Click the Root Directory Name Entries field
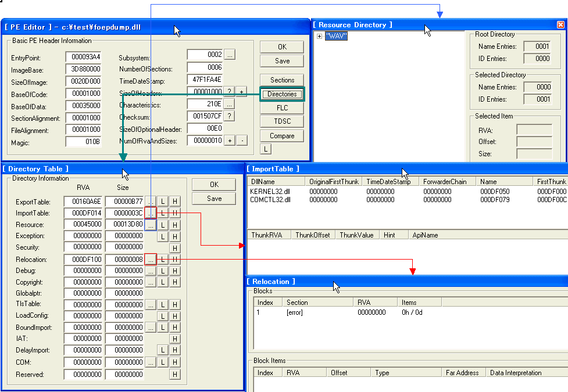568x392 pixels. [537, 46]
